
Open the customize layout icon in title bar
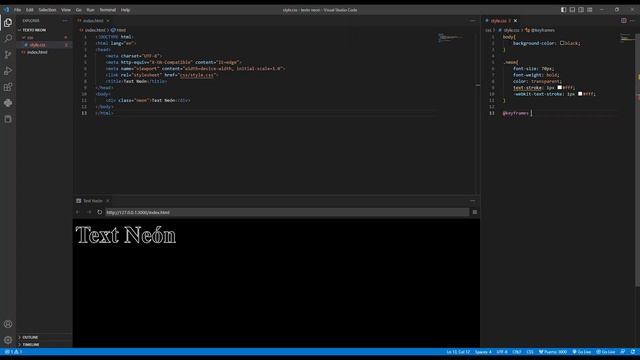click(590, 10)
